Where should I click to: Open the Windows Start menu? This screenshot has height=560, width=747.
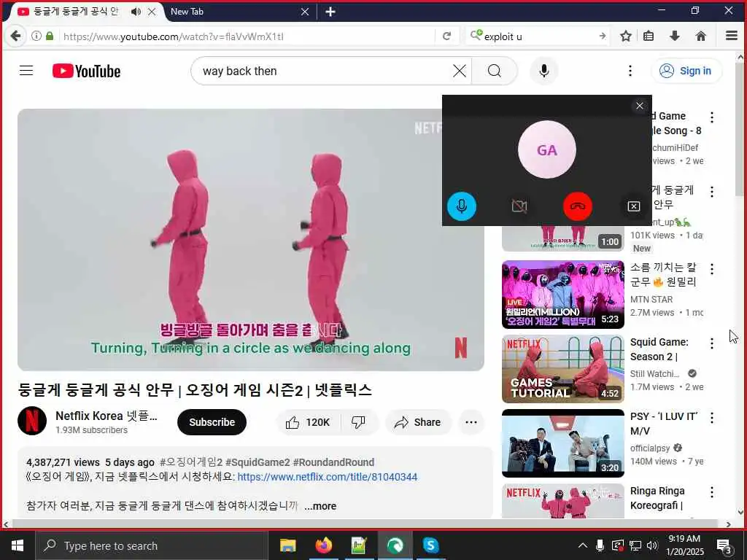pyautogui.click(x=18, y=545)
